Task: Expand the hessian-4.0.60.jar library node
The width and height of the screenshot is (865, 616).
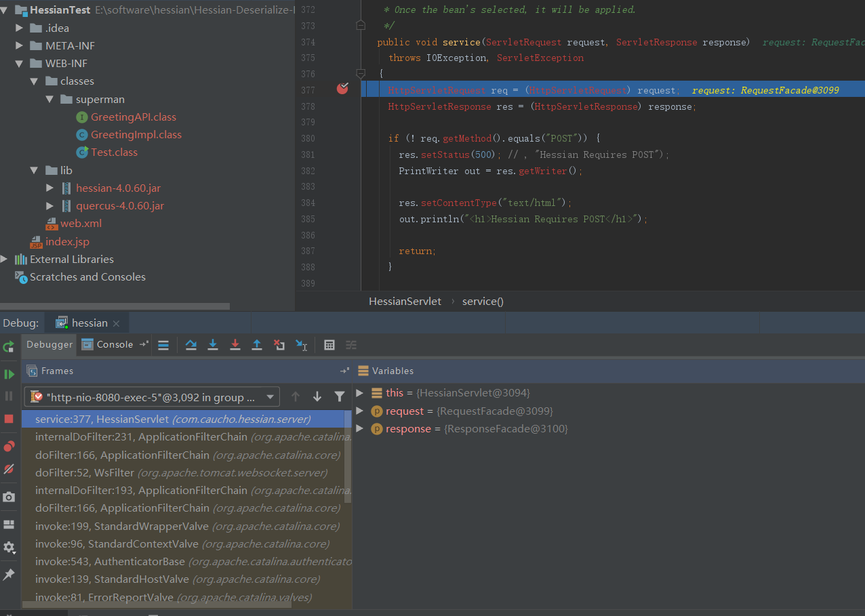Action: [49, 188]
